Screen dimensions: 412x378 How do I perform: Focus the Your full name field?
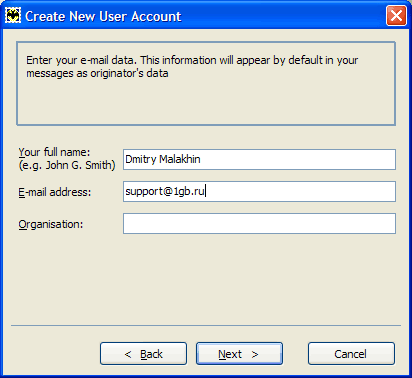coord(259,159)
